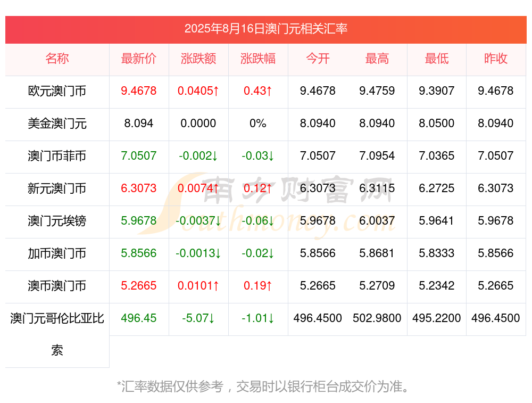Click the high value 5.8681

point(377,253)
